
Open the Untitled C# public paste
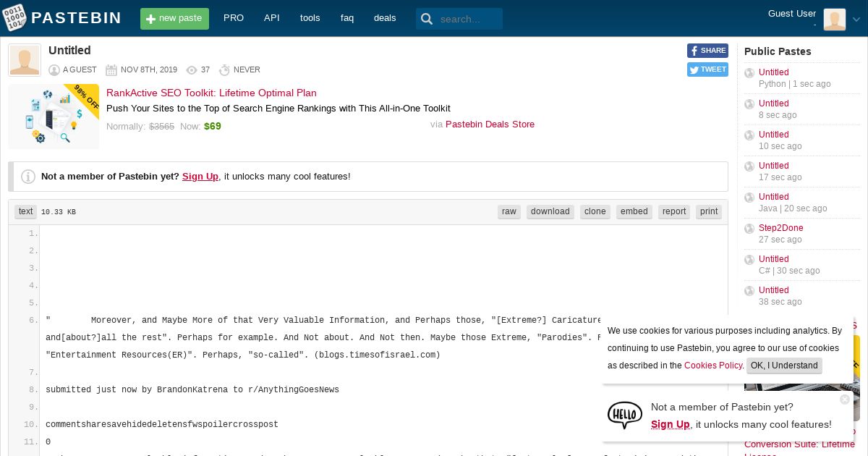pyautogui.click(x=773, y=259)
